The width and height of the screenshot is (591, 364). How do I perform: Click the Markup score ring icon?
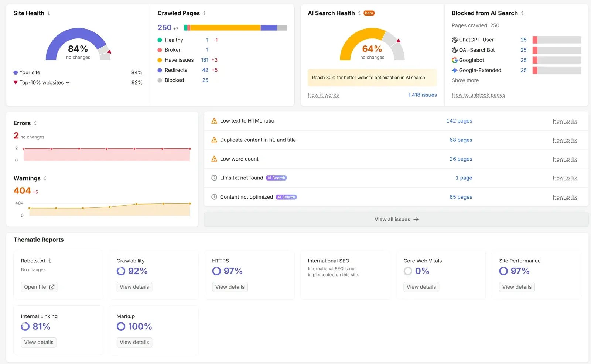coord(121,326)
